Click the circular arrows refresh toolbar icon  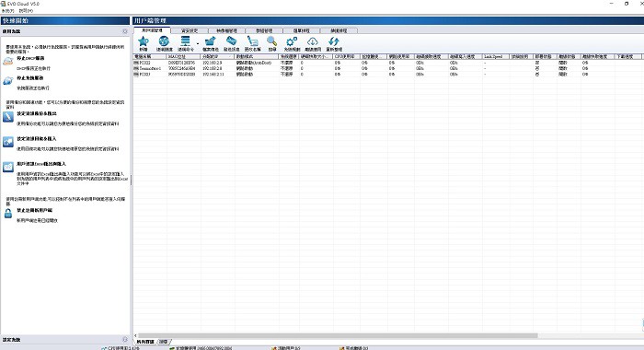pyautogui.click(x=333, y=41)
